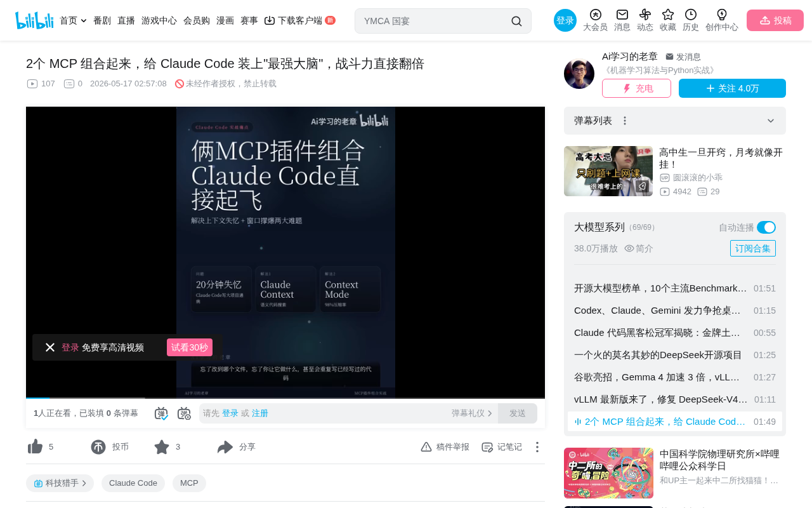Expand the 弹幕礼仪 arrow
Viewport: 812px width, 508px height.
pyautogui.click(x=490, y=413)
